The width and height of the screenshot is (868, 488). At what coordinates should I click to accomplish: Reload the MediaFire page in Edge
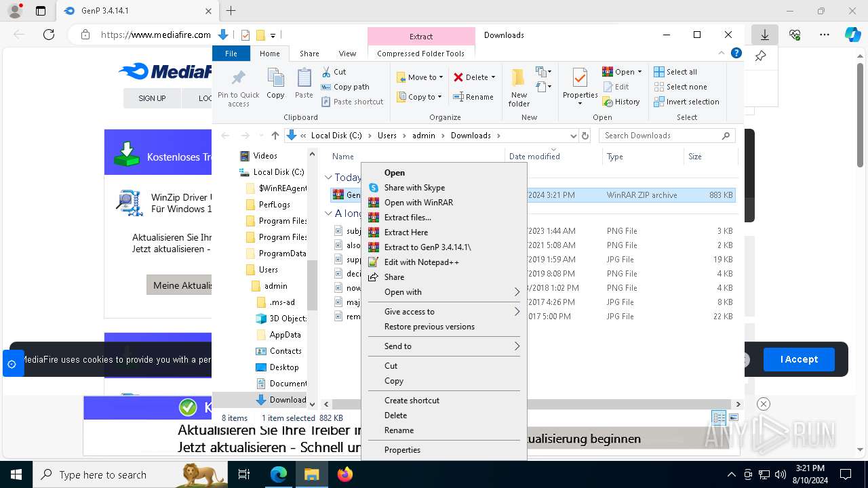pos(48,35)
